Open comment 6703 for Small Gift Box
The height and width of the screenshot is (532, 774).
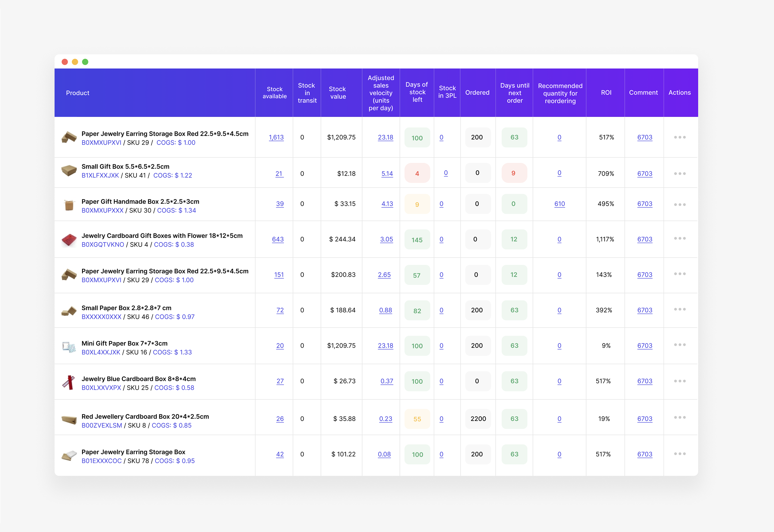pyautogui.click(x=645, y=174)
